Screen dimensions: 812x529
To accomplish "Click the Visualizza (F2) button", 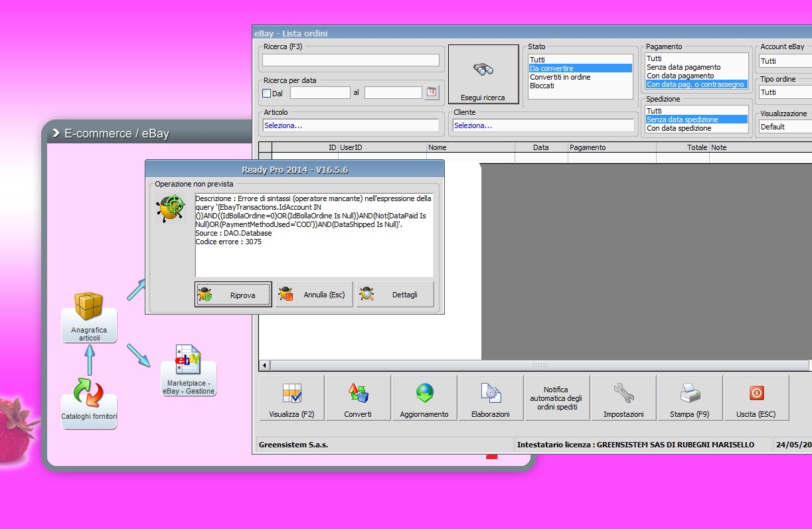I will coord(291,398).
